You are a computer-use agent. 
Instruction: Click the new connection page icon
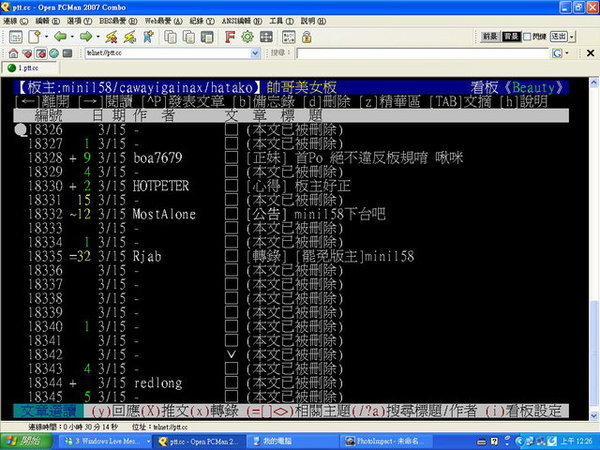34,37
